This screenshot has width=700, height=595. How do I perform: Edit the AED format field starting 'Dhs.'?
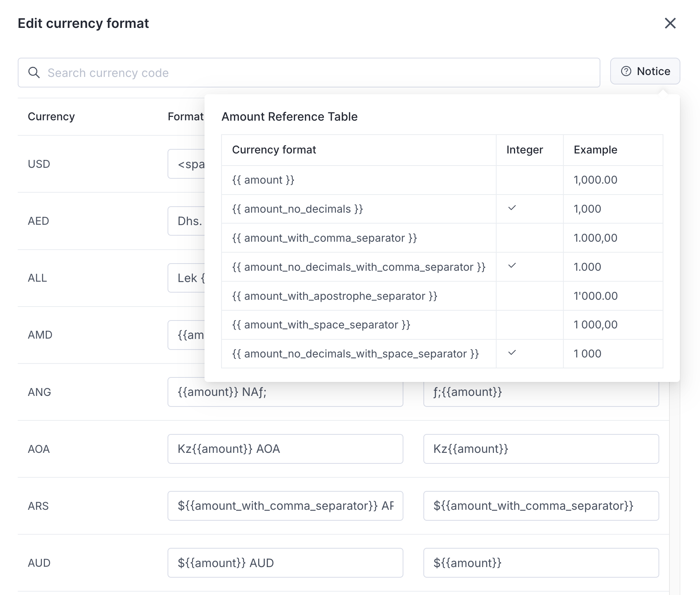pyautogui.click(x=186, y=221)
